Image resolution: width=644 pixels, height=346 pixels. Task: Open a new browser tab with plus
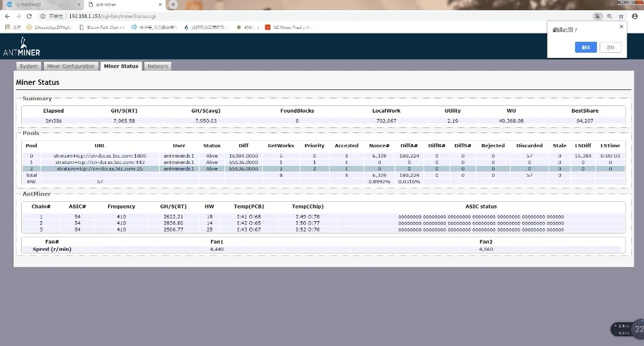click(173, 5)
